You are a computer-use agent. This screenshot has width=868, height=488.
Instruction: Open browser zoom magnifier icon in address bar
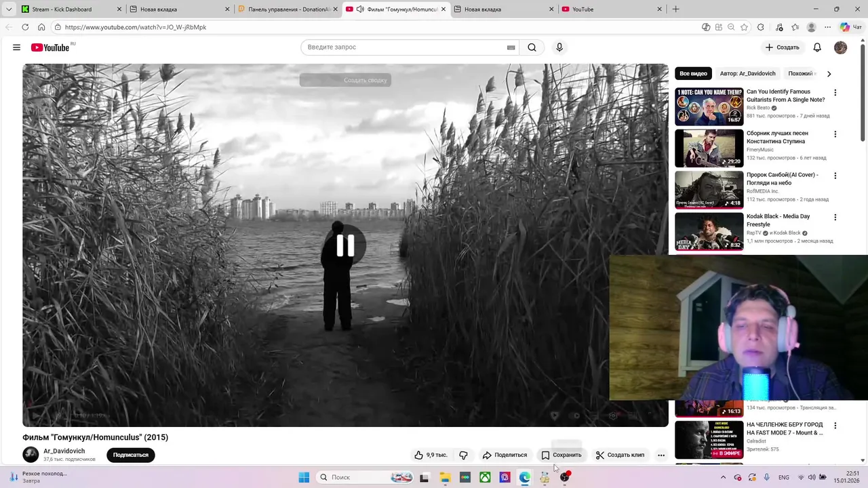(x=731, y=27)
